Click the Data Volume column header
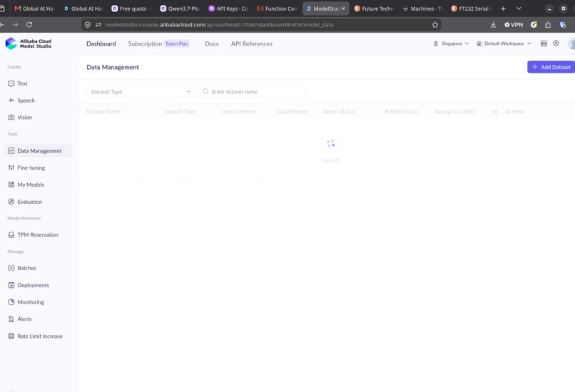The height and width of the screenshot is (392, 575). (x=291, y=111)
